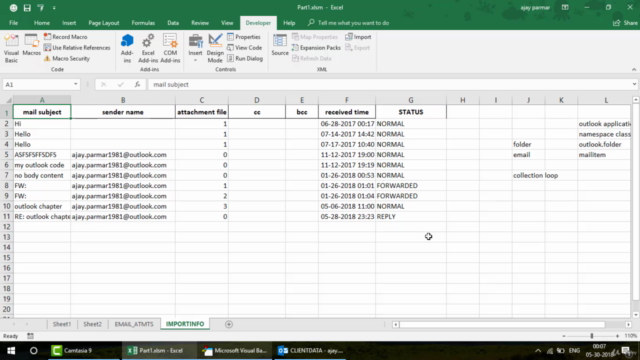Image resolution: width=640 pixels, height=360 pixels.
Task: Open Macro Security settings
Action: pos(67,58)
